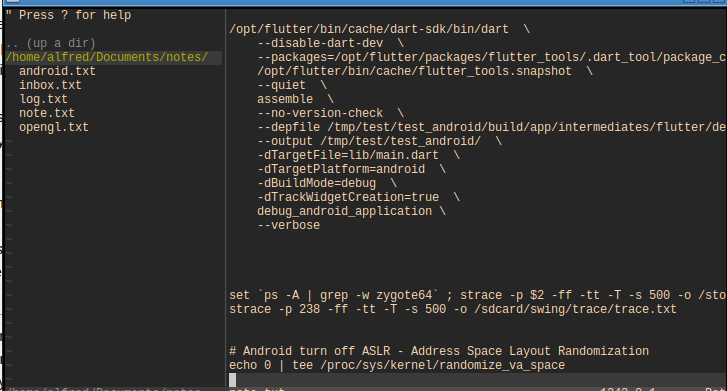Click the block cursor on the last line
This screenshot has height=391, width=727.
click(x=233, y=380)
